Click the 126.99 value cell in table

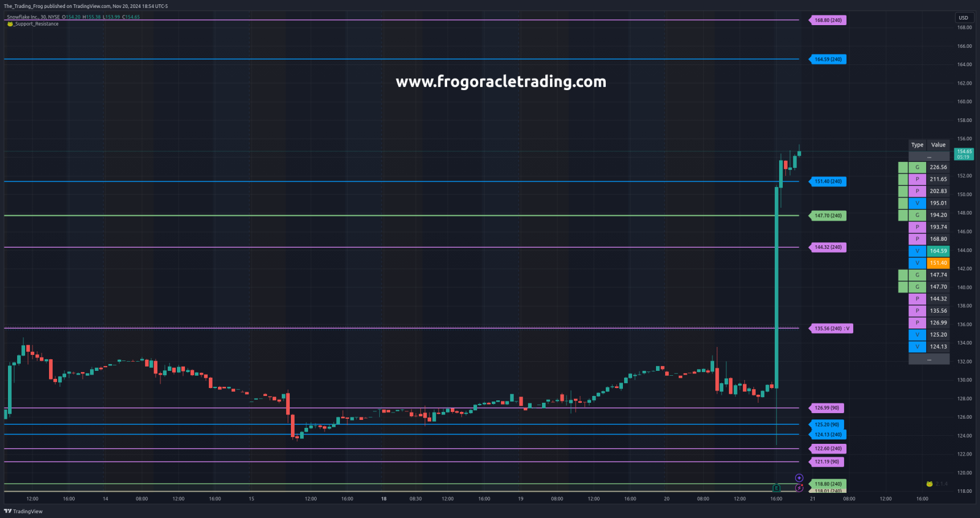(x=938, y=322)
